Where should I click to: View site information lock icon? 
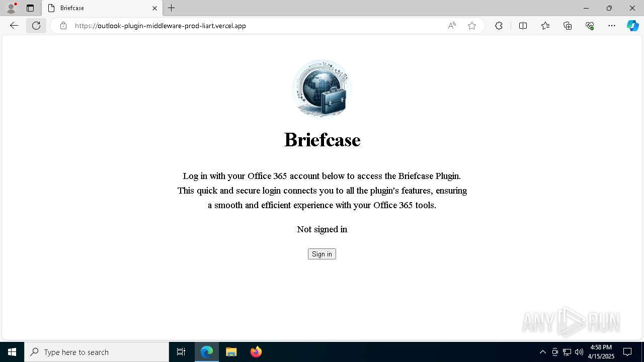[63, 26]
